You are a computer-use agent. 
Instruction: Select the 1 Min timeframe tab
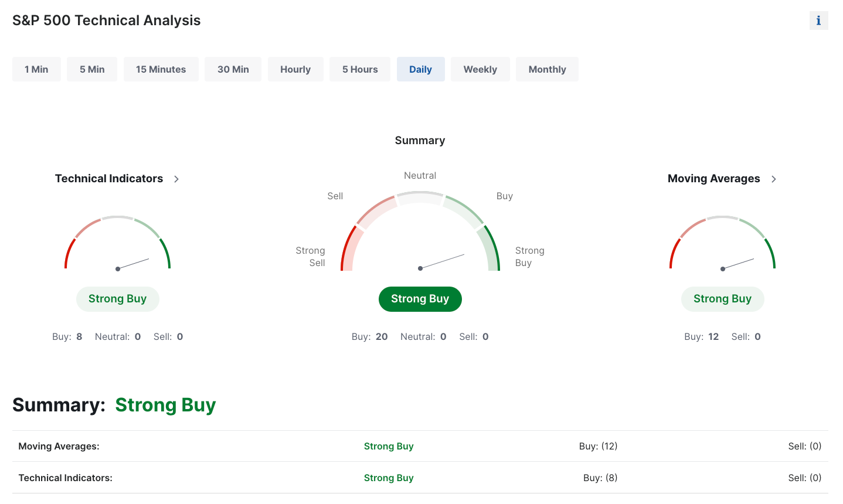(x=36, y=69)
